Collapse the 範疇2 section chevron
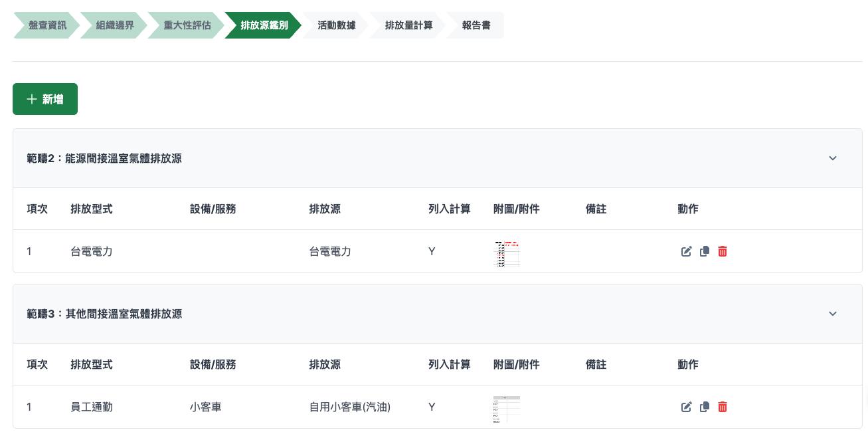 [x=833, y=158]
